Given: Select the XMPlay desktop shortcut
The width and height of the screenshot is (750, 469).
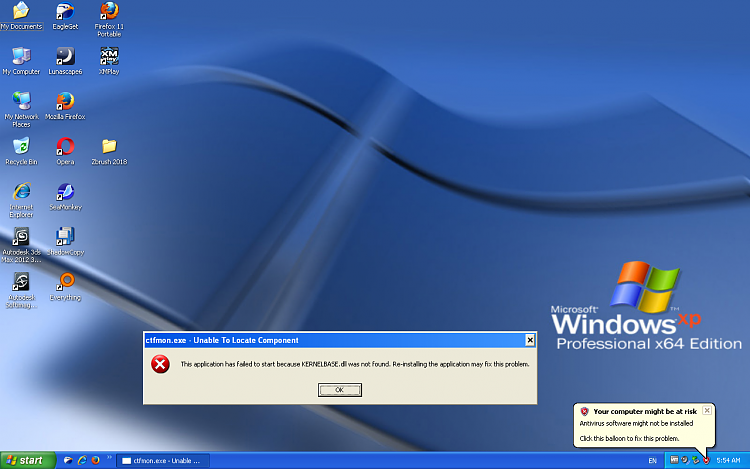Looking at the screenshot, I should point(109,61).
